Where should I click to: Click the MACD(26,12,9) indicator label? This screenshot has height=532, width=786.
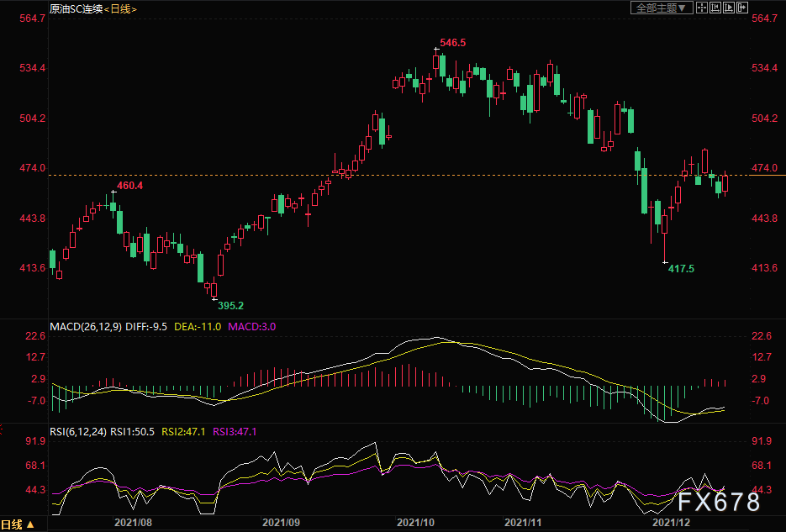[87, 326]
